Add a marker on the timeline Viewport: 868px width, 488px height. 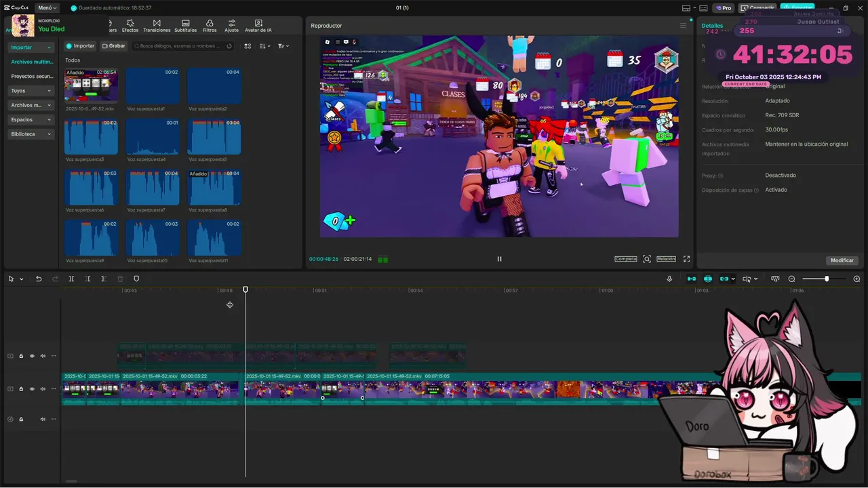(136, 279)
